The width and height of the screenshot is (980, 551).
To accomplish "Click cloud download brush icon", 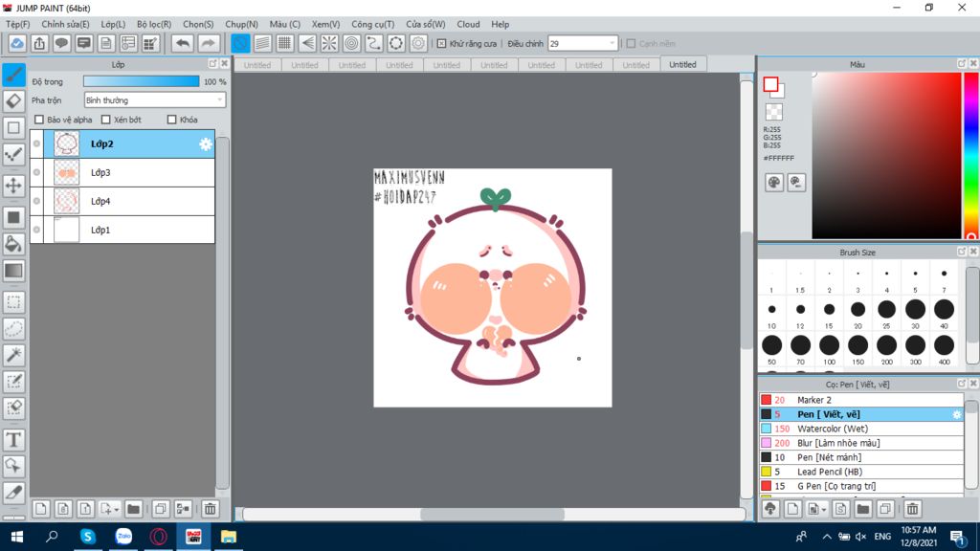I will tap(770, 509).
